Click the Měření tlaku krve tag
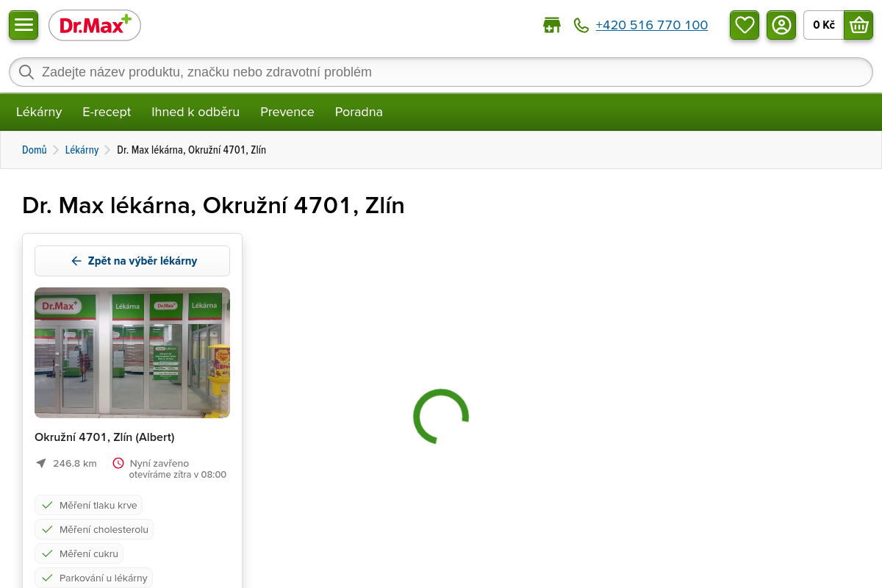The width and height of the screenshot is (882, 588). coord(89,506)
